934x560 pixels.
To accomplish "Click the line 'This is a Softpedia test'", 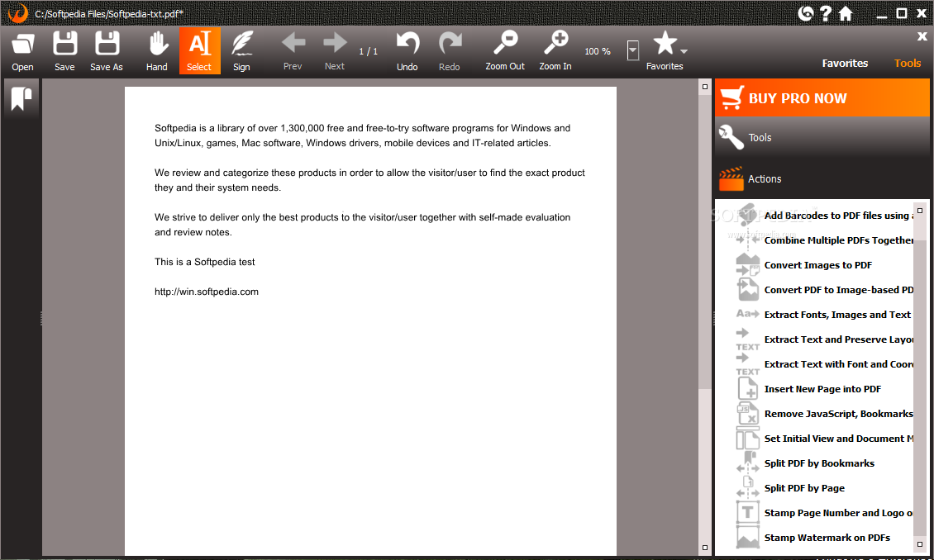I will click(204, 262).
